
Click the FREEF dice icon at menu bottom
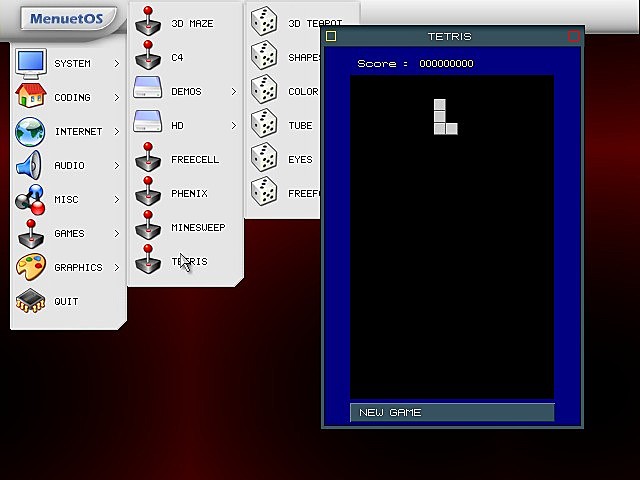pos(264,191)
